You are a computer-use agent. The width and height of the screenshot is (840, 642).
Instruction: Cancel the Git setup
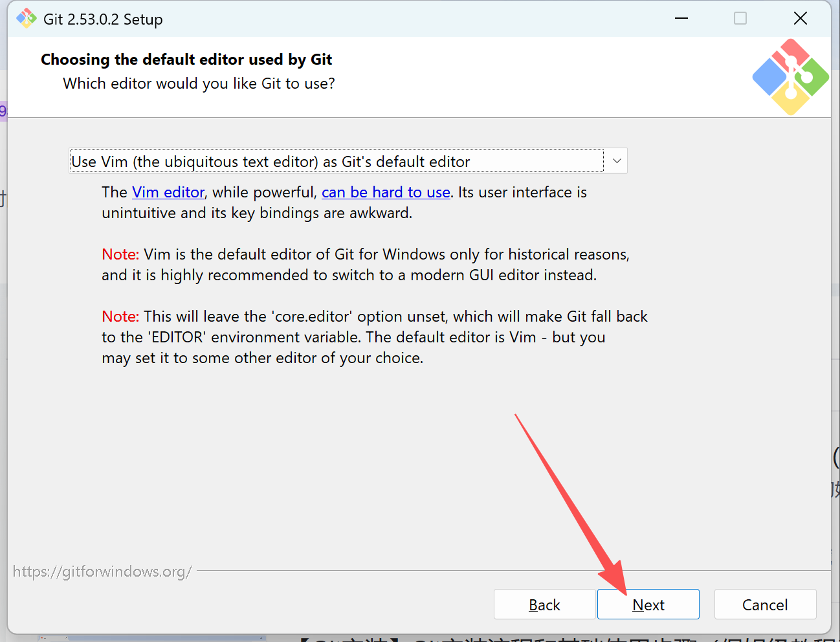pyautogui.click(x=765, y=604)
